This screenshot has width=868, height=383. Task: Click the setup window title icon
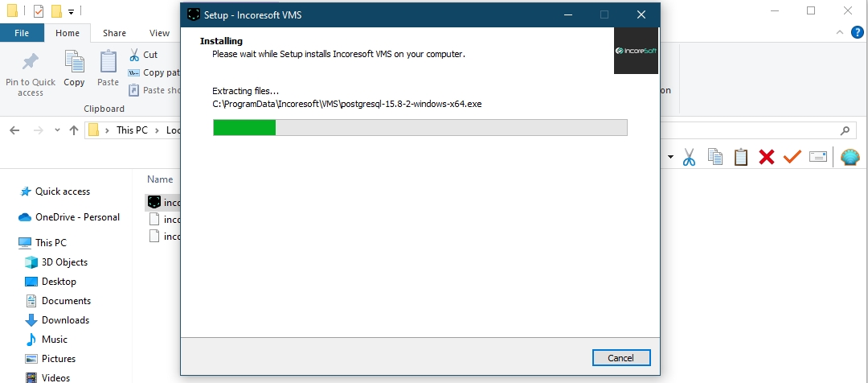(x=194, y=14)
